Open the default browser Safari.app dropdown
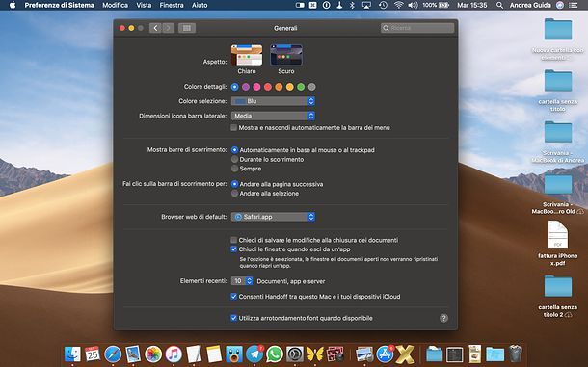 click(273, 217)
